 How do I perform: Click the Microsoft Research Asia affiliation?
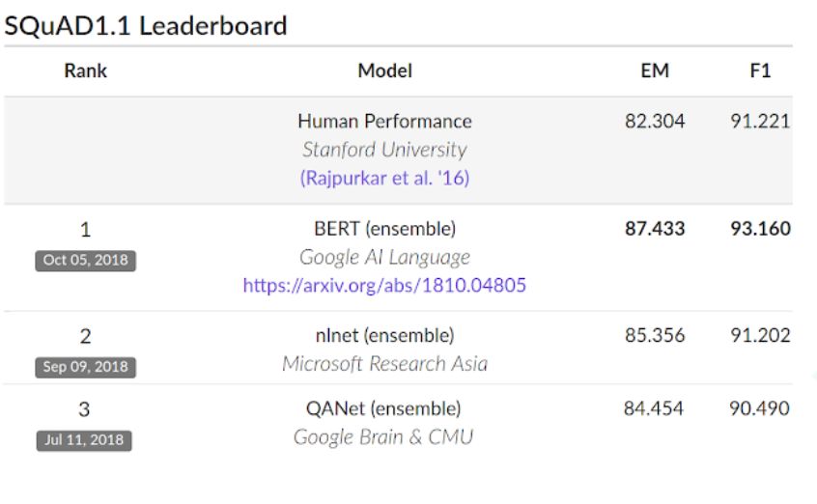pos(384,364)
